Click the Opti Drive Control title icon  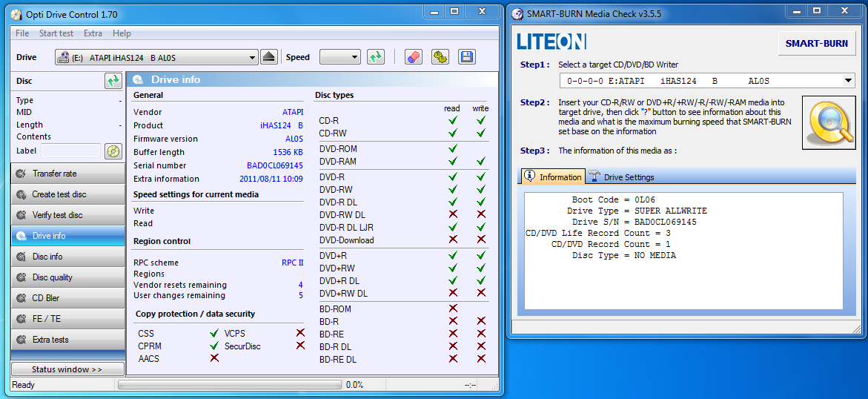(16, 14)
